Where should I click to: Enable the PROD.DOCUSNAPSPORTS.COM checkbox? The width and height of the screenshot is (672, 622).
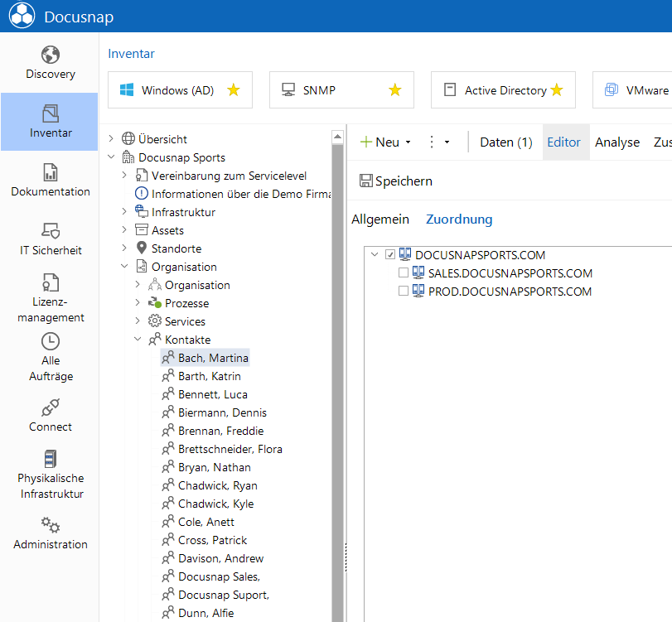[404, 292]
